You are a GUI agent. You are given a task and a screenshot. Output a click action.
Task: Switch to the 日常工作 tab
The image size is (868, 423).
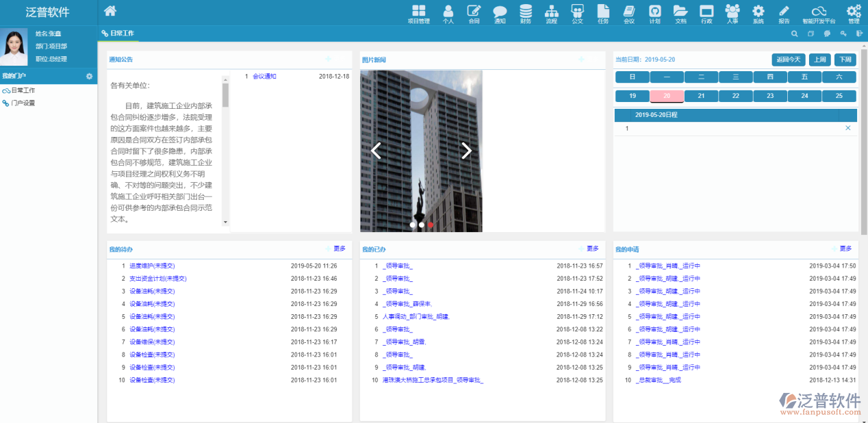121,33
